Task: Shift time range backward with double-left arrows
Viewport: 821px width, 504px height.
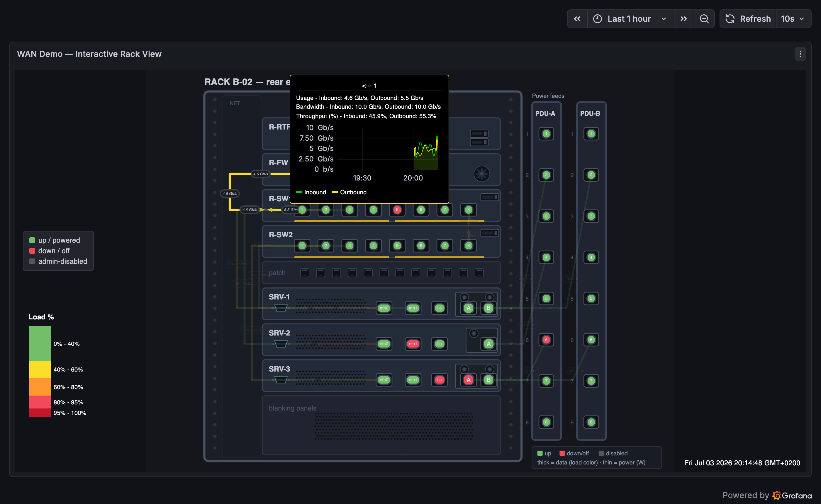Action: point(577,19)
